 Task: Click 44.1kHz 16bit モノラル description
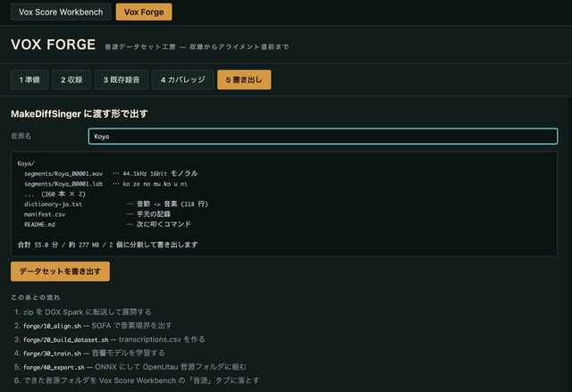tap(160, 174)
